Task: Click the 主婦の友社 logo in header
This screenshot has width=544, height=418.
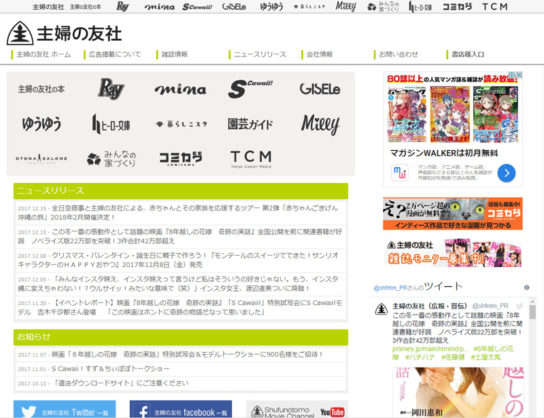Action: coord(64,33)
